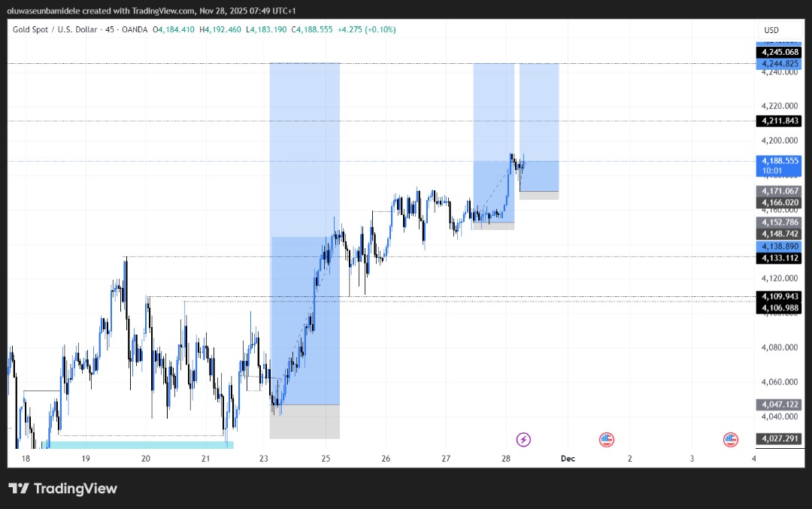The width and height of the screenshot is (812, 509).
Task: Select the 4,106.988 price label
Action: click(779, 308)
